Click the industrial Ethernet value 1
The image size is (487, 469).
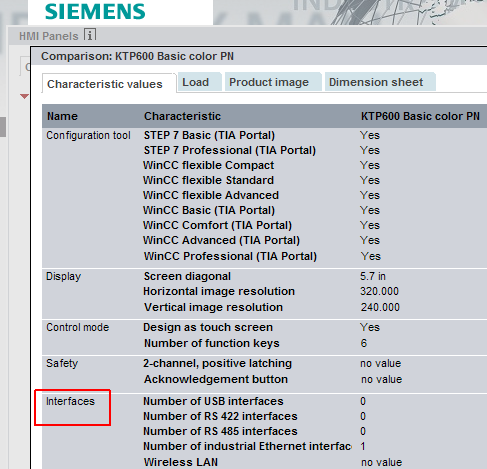coord(363,446)
